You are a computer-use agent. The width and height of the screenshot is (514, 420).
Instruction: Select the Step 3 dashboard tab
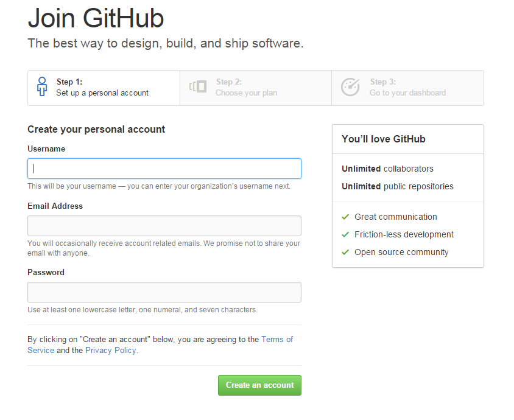(408, 88)
